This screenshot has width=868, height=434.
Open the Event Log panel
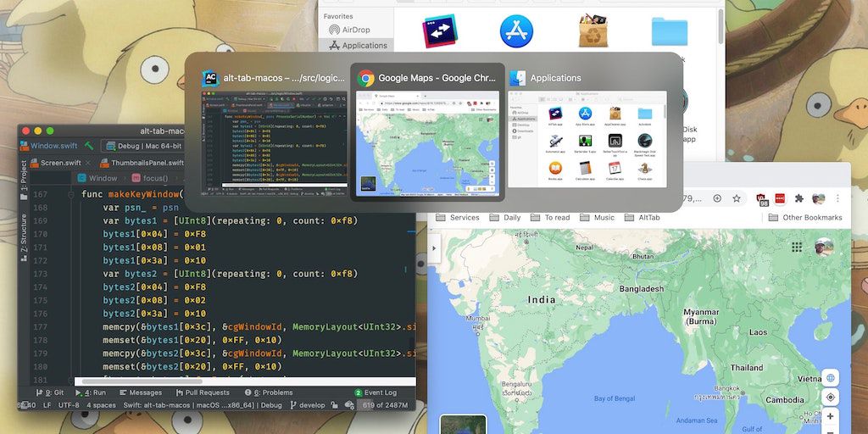tap(376, 392)
